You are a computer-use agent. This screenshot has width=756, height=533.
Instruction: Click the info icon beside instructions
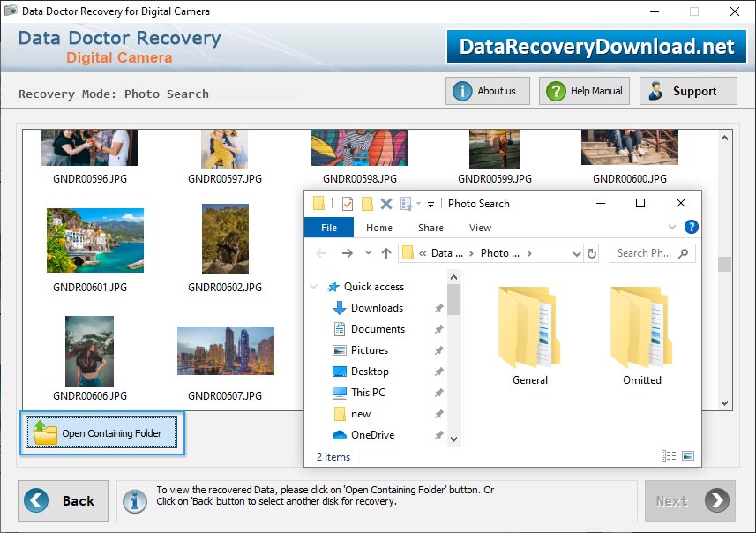point(134,500)
